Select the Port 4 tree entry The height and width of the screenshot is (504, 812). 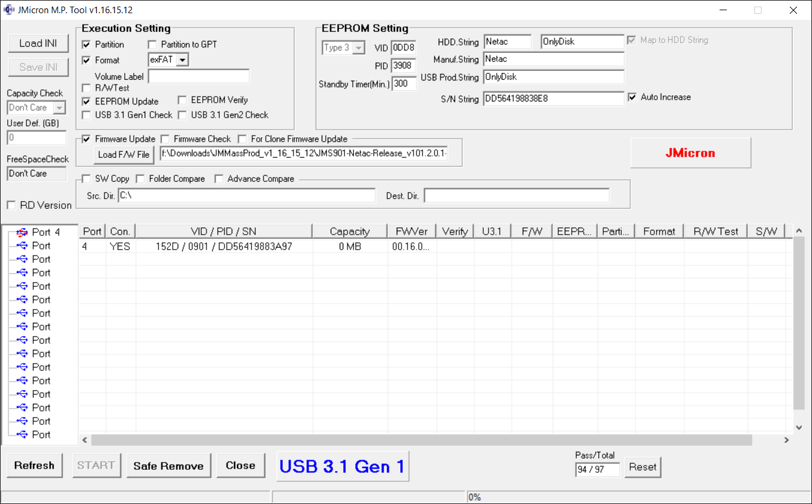click(46, 232)
